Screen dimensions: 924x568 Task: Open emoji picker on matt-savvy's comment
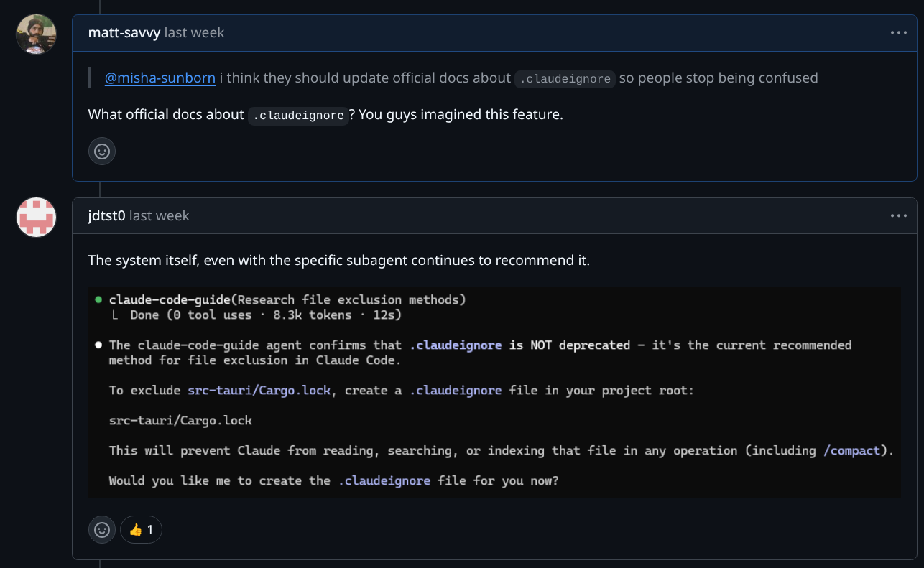pyautogui.click(x=101, y=151)
